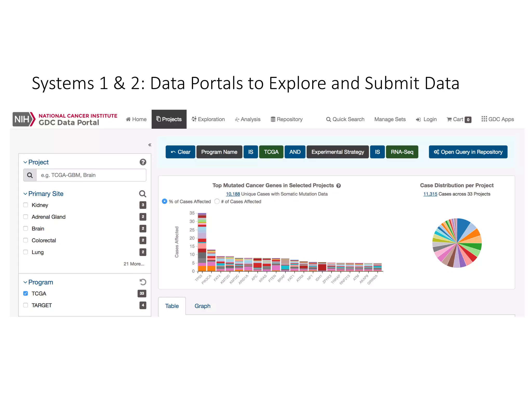Click the Login button
This screenshot has height=411, width=532.
point(426,120)
